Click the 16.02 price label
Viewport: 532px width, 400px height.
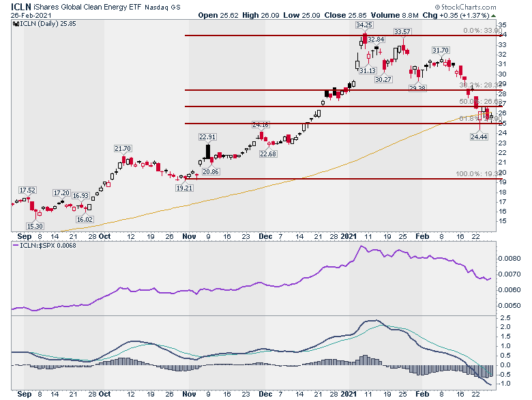85,219
